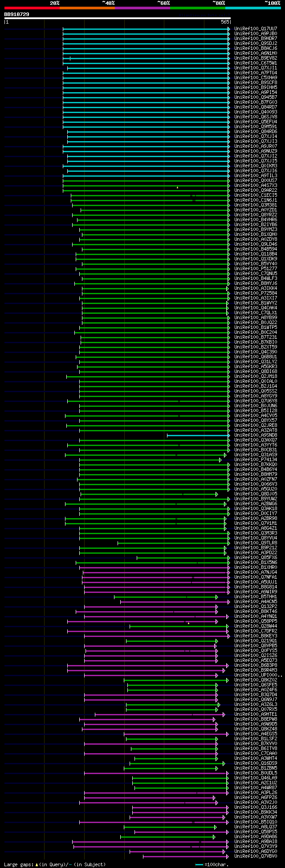The width and height of the screenshot is (285, 868).
Task: Select hit label UniRef100_A4EGS5
Action: click(256, 734)
